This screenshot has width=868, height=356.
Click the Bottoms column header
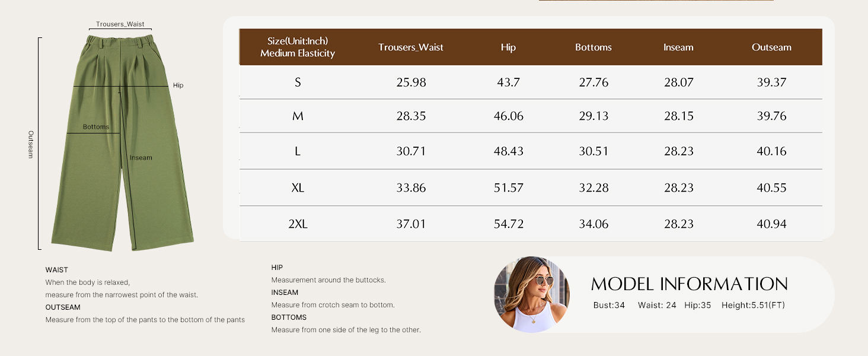pos(593,47)
